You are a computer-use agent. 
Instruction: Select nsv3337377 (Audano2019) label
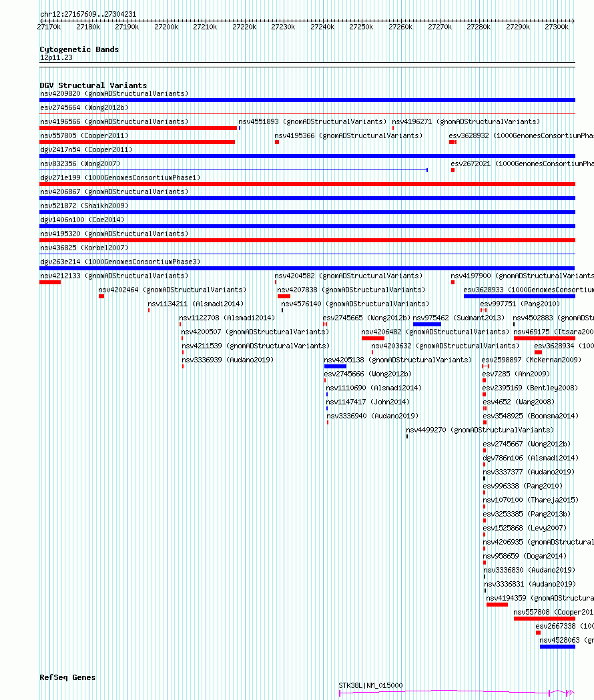pyautogui.click(x=529, y=472)
